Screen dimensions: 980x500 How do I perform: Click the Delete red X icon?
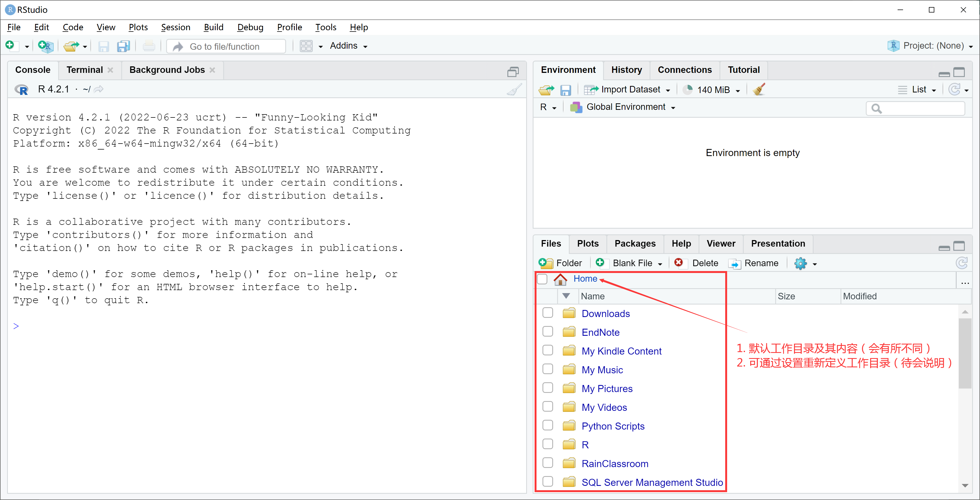click(x=678, y=263)
